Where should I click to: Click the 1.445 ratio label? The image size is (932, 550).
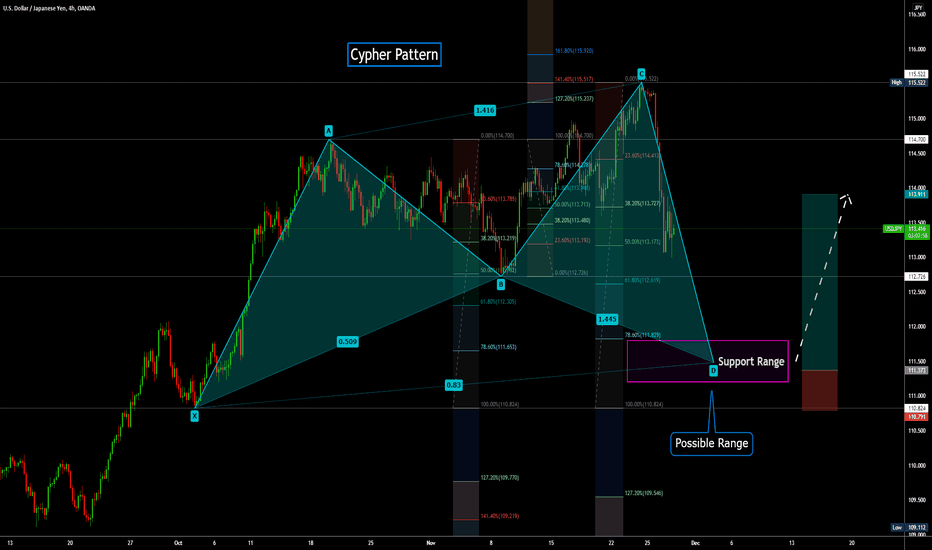point(607,319)
